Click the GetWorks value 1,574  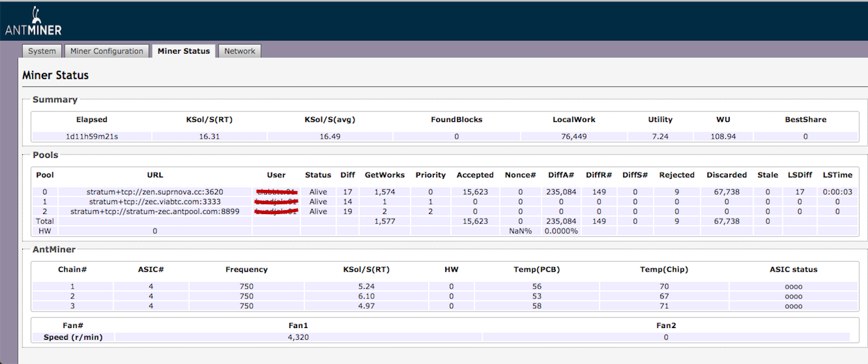point(385,192)
